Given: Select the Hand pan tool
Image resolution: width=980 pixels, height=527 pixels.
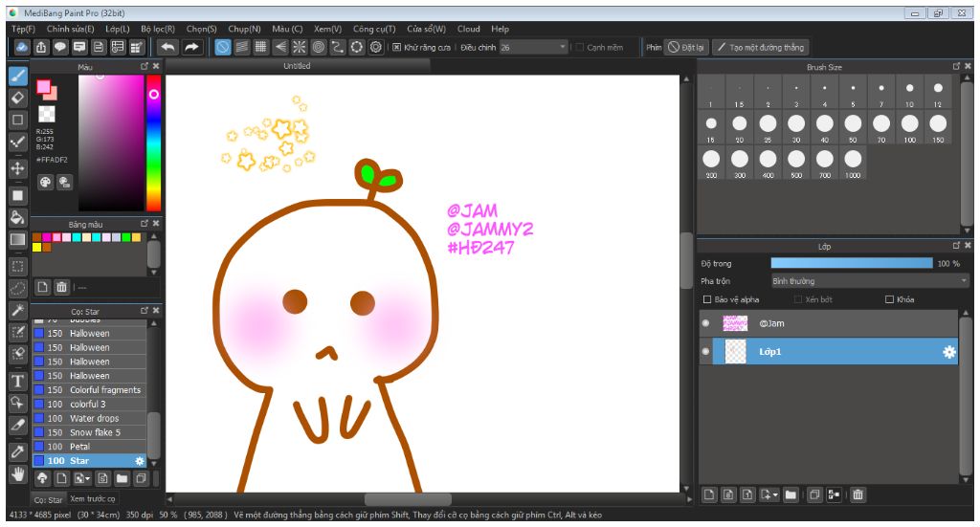Looking at the screenshot, I should pos(17,474).
